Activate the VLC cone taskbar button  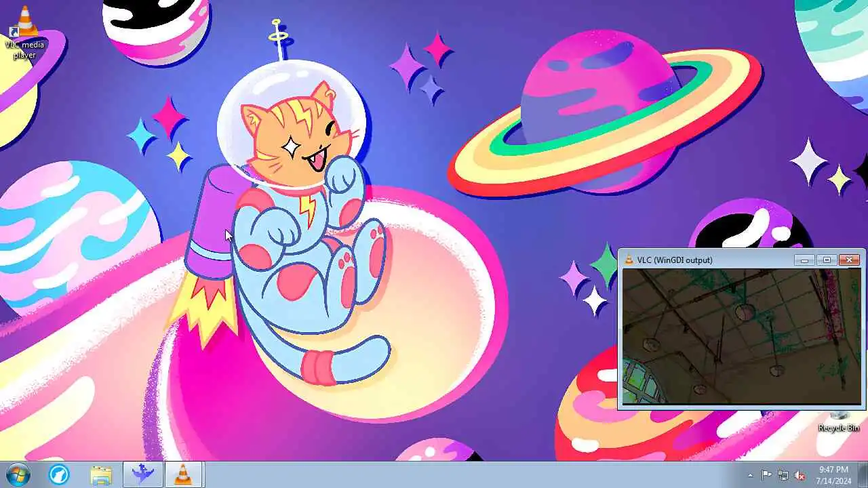[183, 474]
